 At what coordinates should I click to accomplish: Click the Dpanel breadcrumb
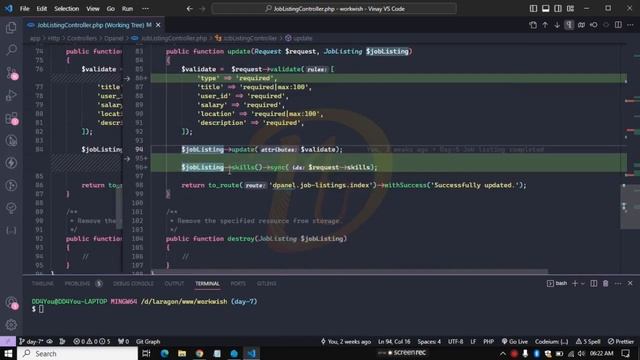113,38
